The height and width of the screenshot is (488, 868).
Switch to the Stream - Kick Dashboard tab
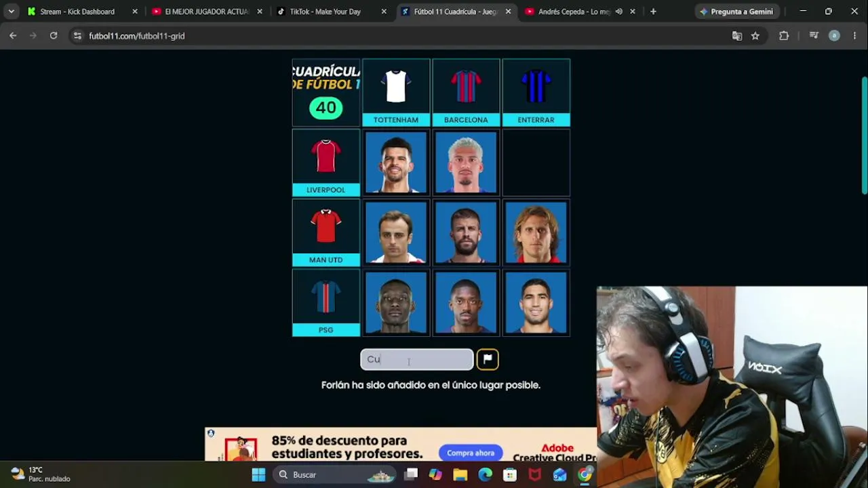(83, 12)
